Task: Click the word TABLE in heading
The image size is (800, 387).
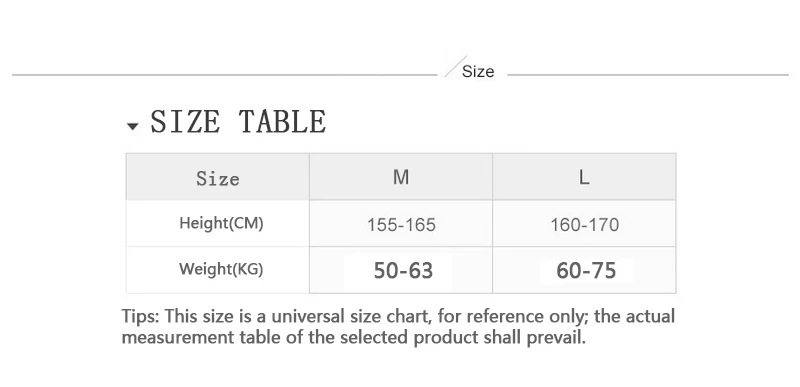Action: [282, 121]
